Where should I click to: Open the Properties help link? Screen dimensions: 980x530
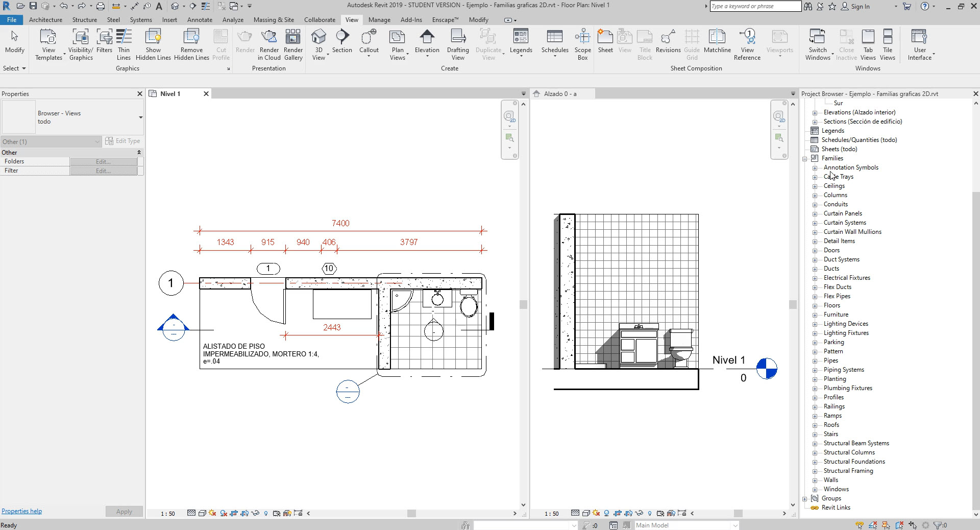21,511
